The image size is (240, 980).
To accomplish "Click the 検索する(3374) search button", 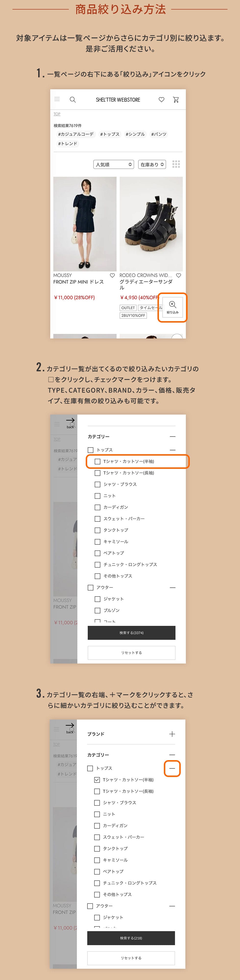I will [x=132, y=633].
